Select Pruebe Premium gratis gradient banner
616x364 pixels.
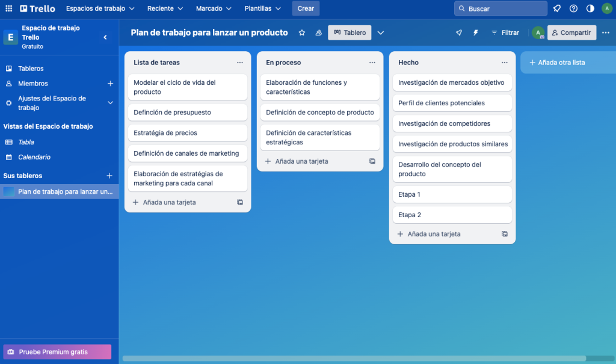pos(57,351)
